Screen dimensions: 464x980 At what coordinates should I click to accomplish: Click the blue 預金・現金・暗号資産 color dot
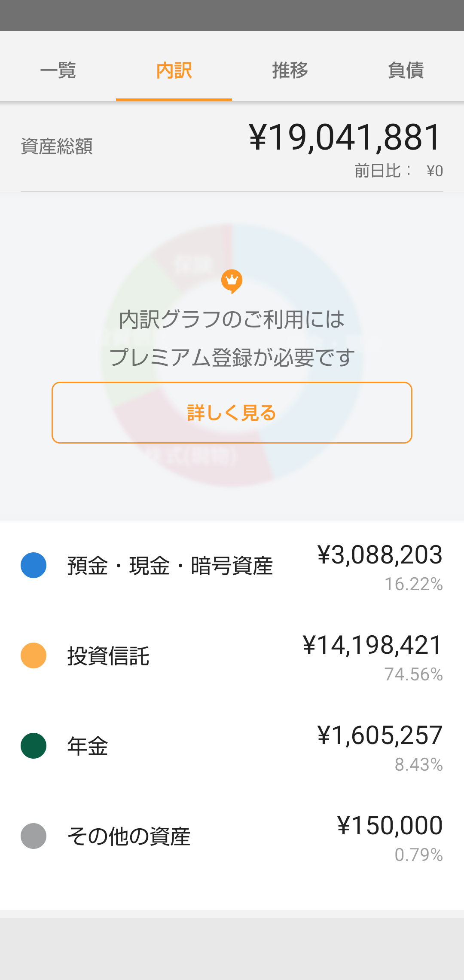pyautogui.click(x=34, y=565)
